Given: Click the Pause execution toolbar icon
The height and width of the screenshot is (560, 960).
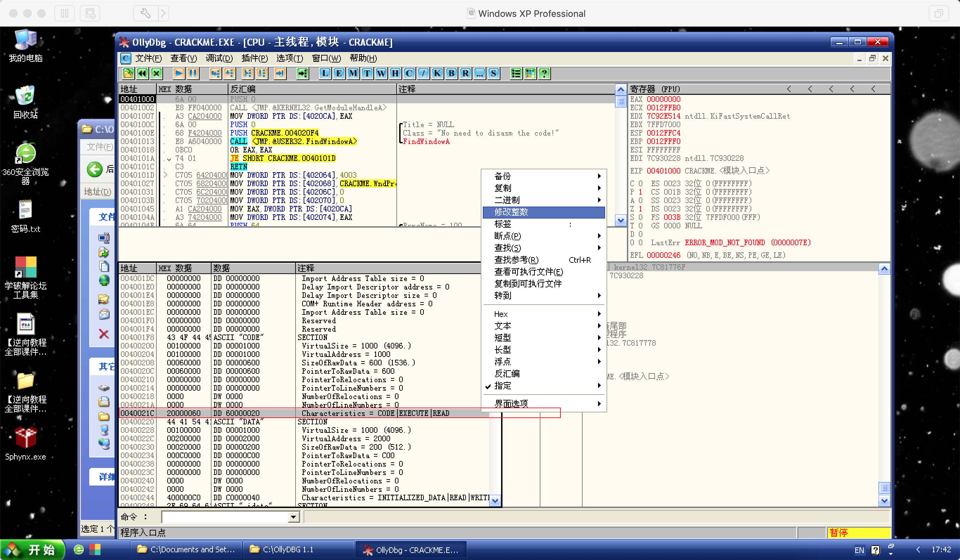Looking at the screenshot, I should (x=193, y=73).
